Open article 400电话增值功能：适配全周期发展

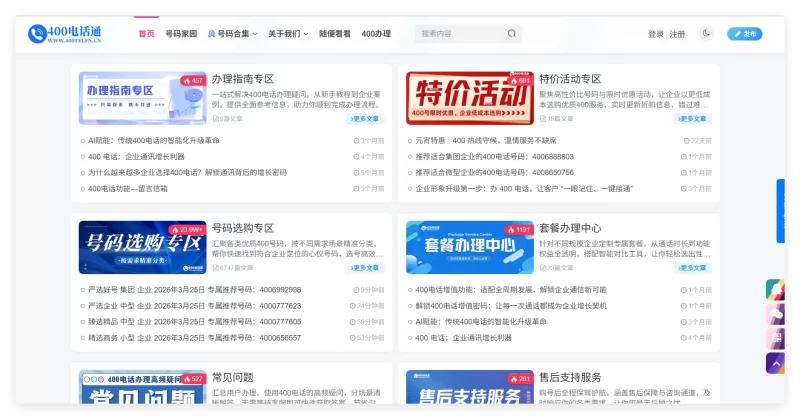click(x=511, y=289)
